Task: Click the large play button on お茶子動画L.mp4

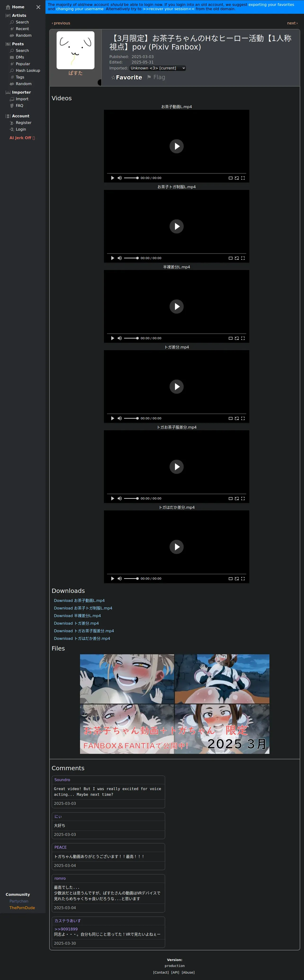Action: click(177, 146)
